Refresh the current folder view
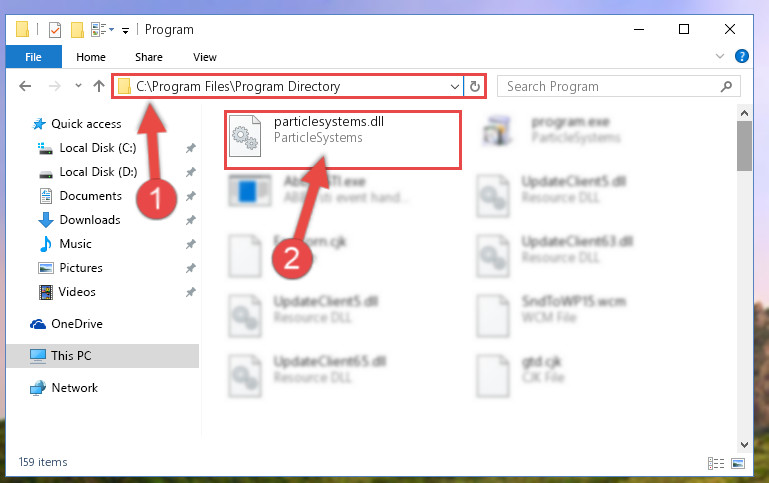This screenshot has width=769, height=483. coord(474,86)
